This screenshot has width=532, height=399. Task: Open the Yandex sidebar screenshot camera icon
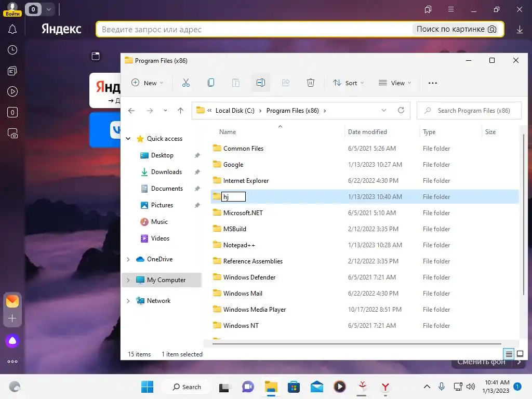(12, 134)
